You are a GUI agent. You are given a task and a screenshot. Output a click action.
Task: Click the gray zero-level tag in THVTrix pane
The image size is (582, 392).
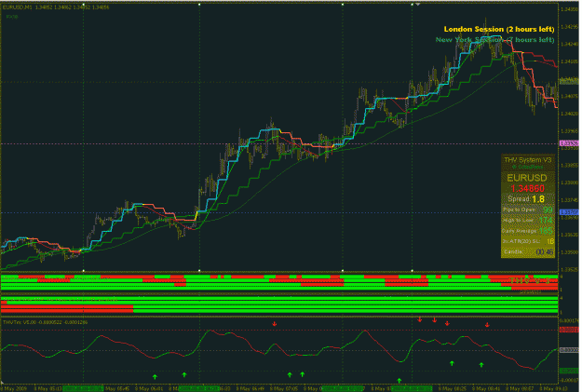[x=569, y=350]
